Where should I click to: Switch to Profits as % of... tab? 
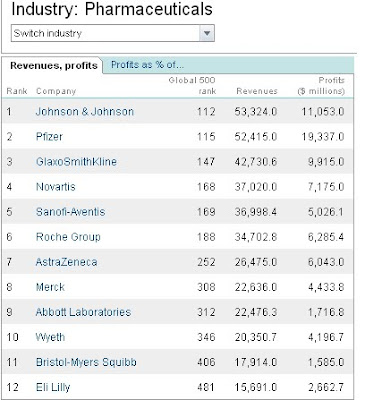[x=147, y=65]
